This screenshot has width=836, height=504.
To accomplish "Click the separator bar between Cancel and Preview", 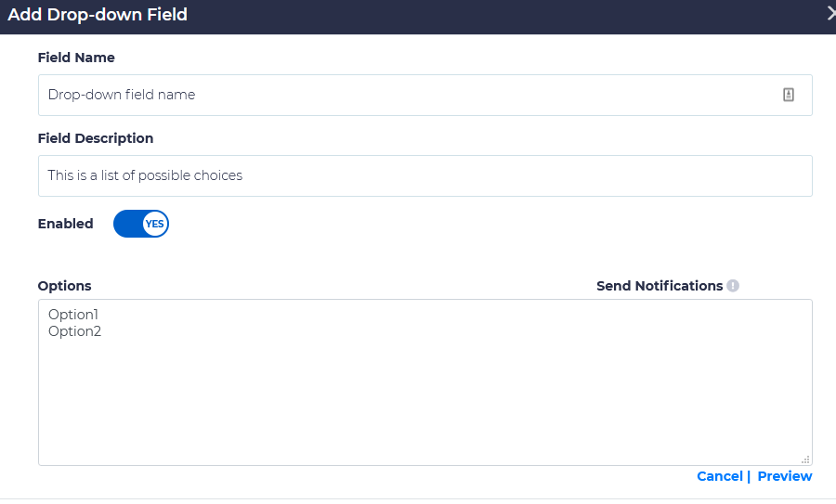I will 750,476.
